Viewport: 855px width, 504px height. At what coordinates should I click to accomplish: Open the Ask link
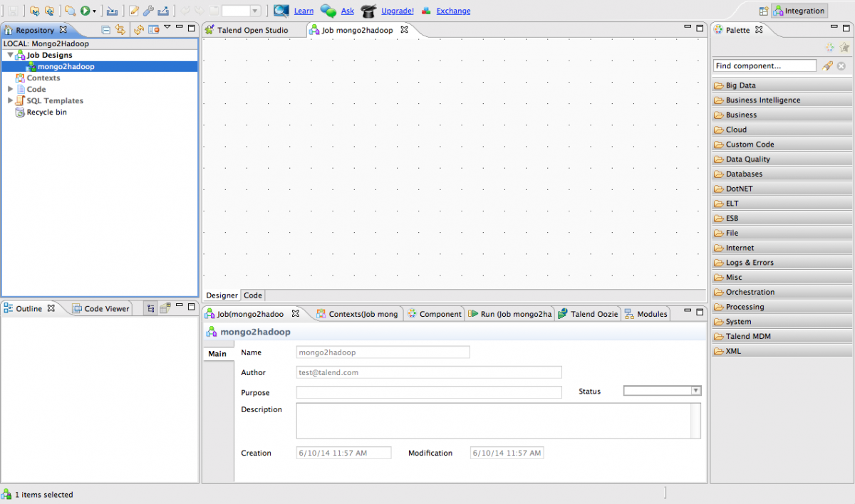pos(347,11)
